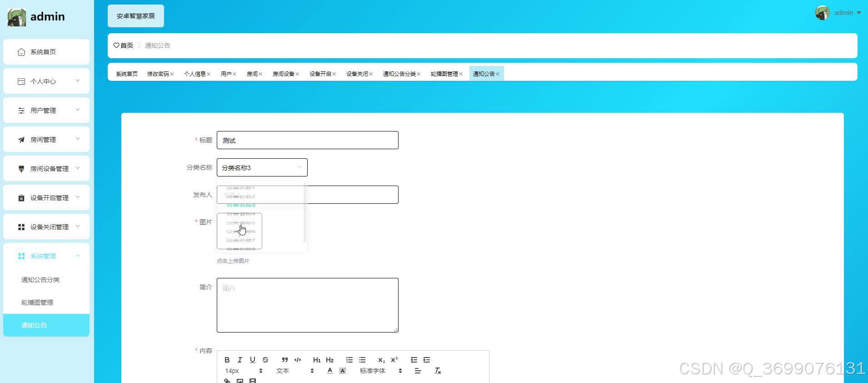
Task: Select 通知公告 in sidebar submenu
Action: pyautogui.click(x=46, y=325)
